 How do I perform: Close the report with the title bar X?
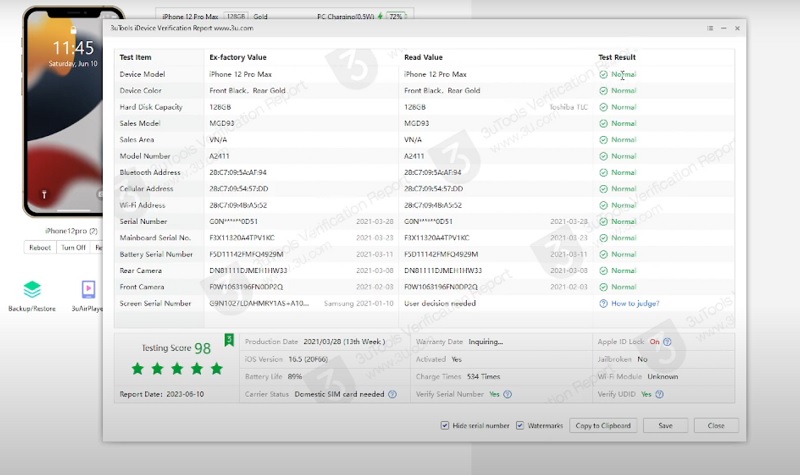click(x=737, y=29)
